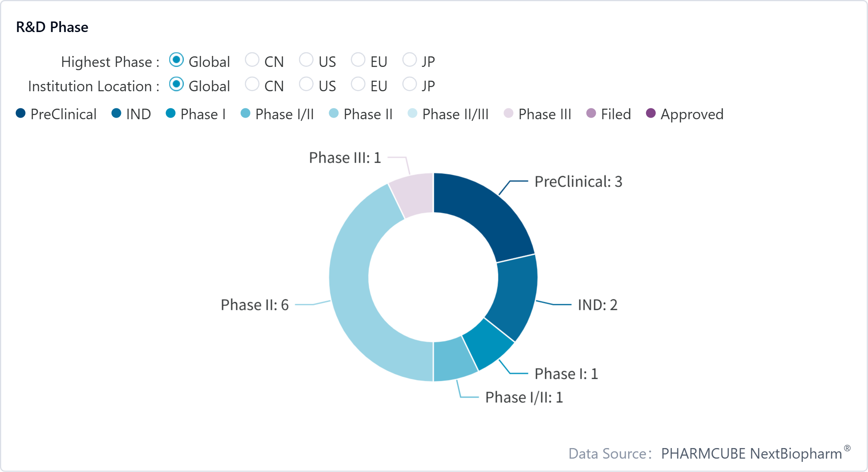The image size is (868, 472).
Task: Toggle IND legend marker
Action: 116,114
